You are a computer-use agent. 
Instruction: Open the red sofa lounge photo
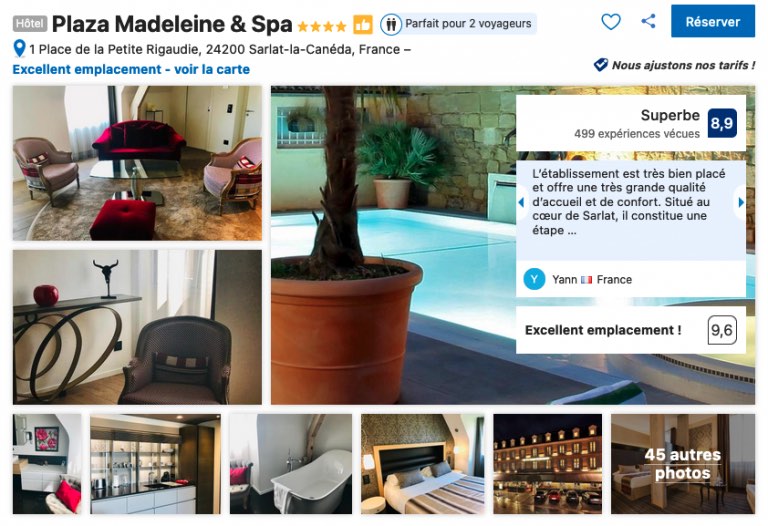(x=137, y=163)
